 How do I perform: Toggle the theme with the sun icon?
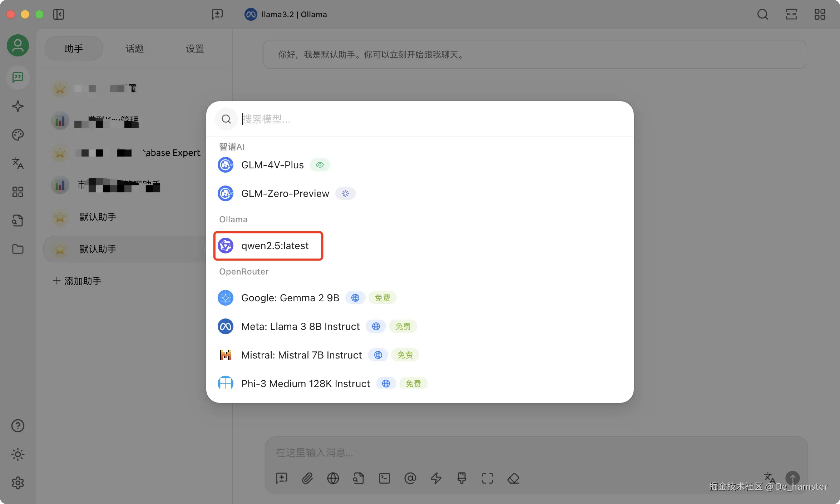18,454
